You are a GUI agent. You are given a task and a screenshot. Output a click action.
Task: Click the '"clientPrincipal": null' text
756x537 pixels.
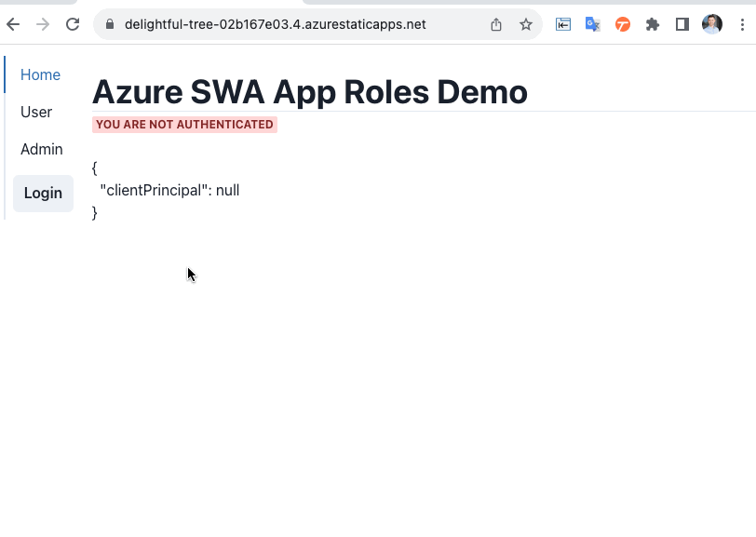169,191
